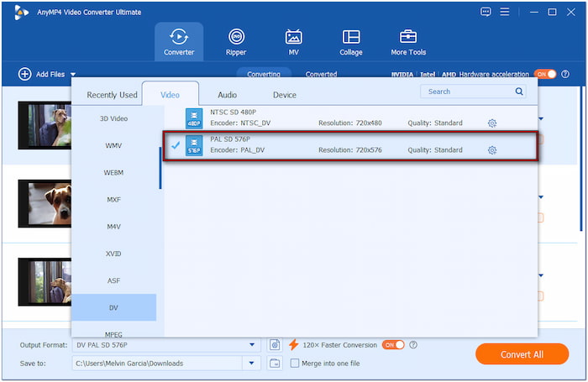Open the hamburger menu in title bar
Image resolution: width=588 pixels, height=382 pixels.
pyautogui.click(x=505, y=12)
